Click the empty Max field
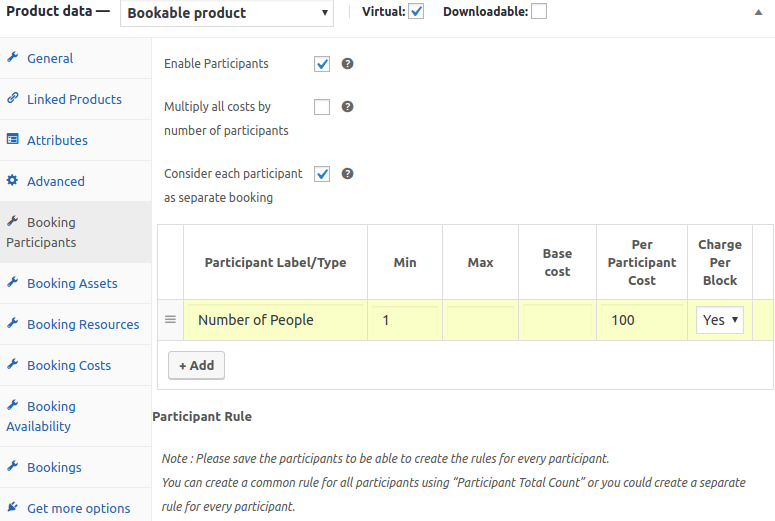Screen dimensions: 775x521 [x=480, y=320]
